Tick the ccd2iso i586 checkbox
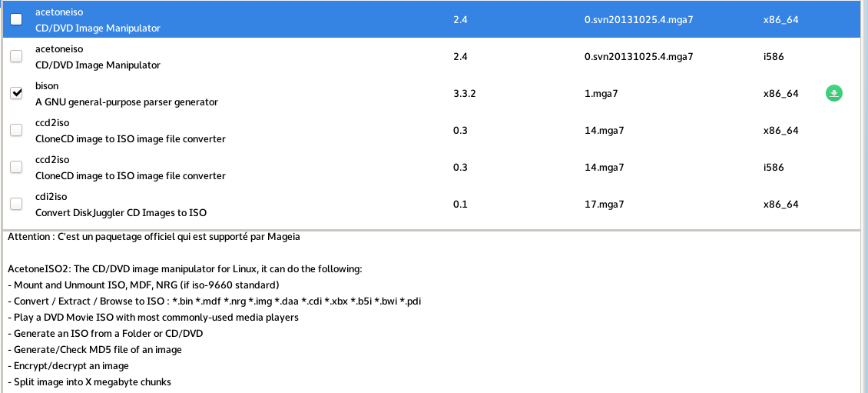The image size is (868, 393). [x=17, y=168]
